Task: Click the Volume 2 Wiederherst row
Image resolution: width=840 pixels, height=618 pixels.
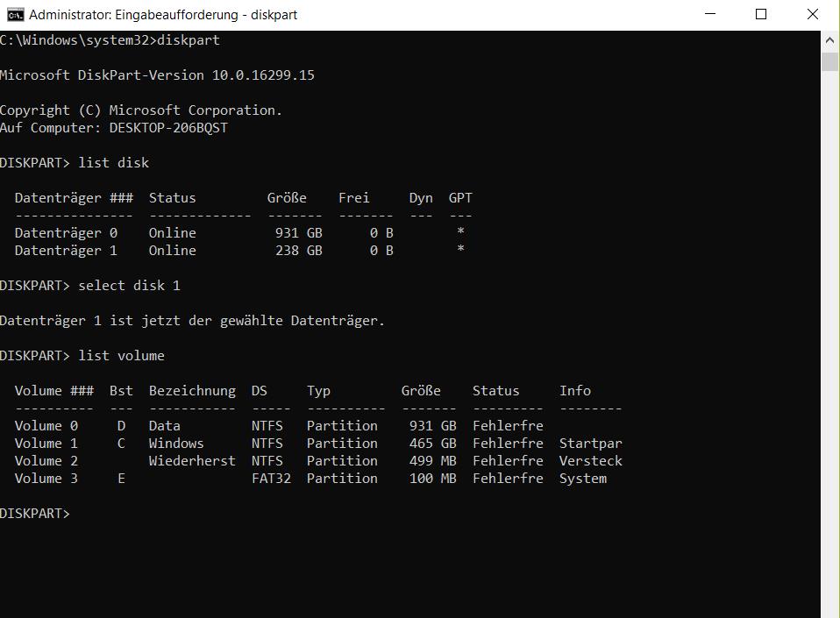Action: point(318,461)
